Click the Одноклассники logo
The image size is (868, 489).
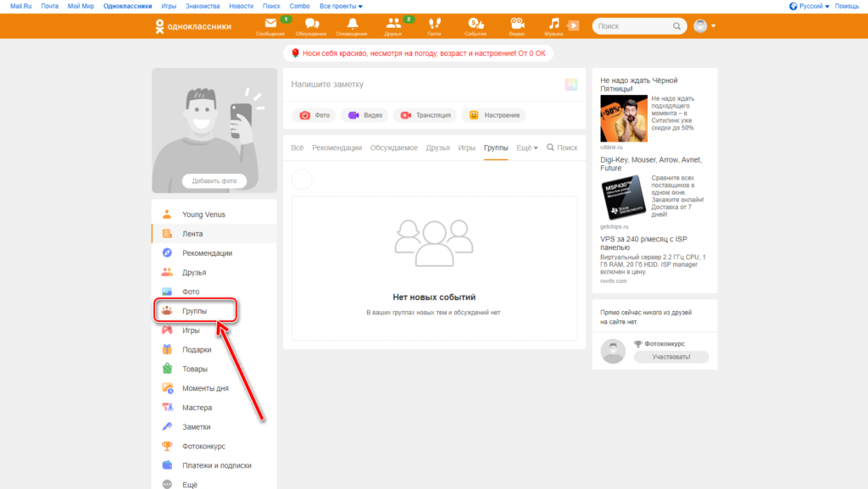click(x=193, y=26)
